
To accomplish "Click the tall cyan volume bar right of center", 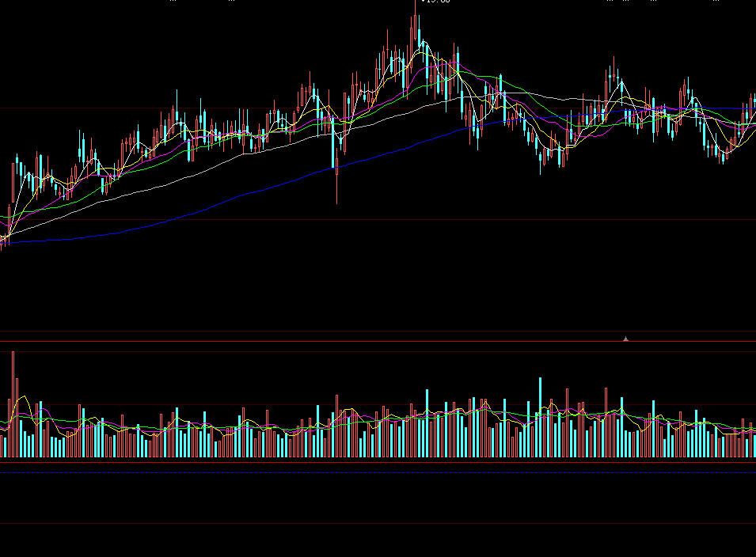I will point(427,423).
